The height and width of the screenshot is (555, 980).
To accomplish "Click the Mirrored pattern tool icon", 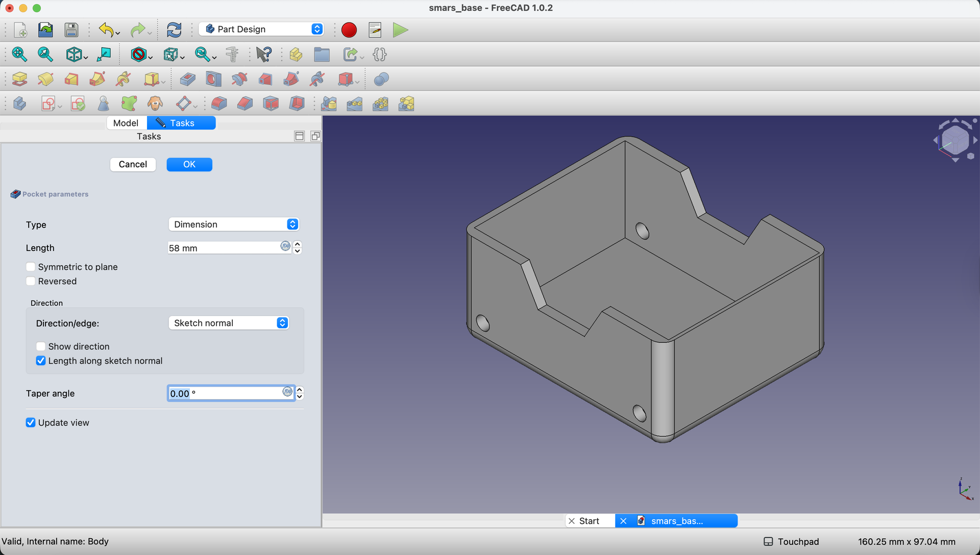I will click(329, 104).
